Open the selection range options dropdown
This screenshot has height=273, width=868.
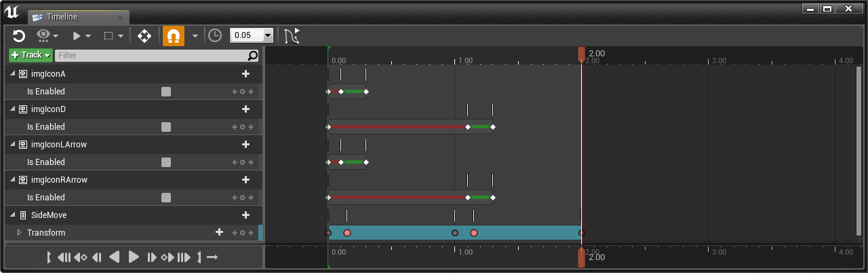(113, 36)
